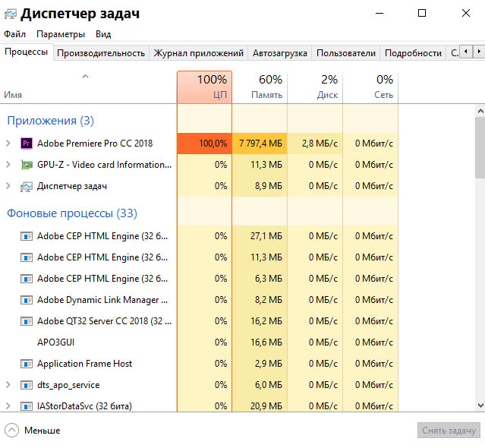Open the Вид menu

click(x=103, y=34)
